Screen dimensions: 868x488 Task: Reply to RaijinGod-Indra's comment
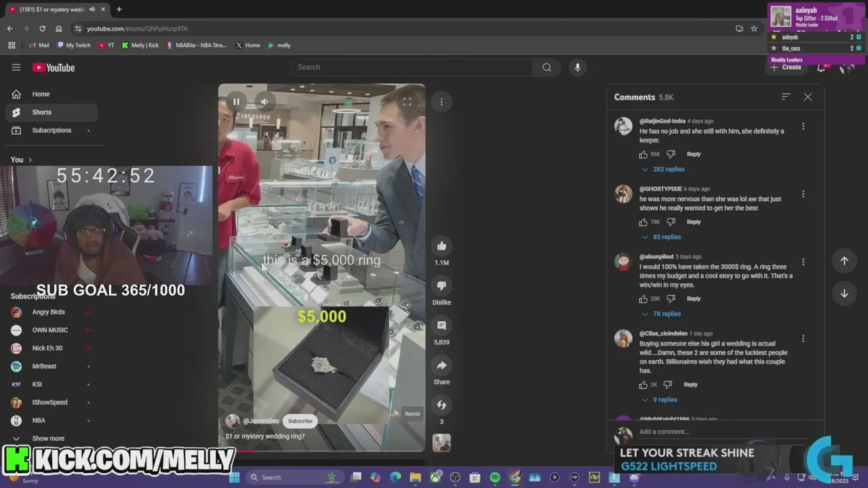click(693, 155)
